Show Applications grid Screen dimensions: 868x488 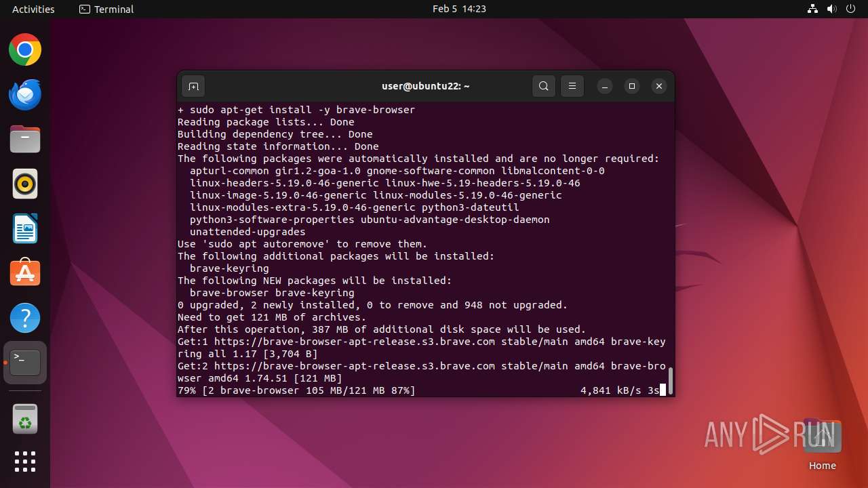[x=25, y=462]
